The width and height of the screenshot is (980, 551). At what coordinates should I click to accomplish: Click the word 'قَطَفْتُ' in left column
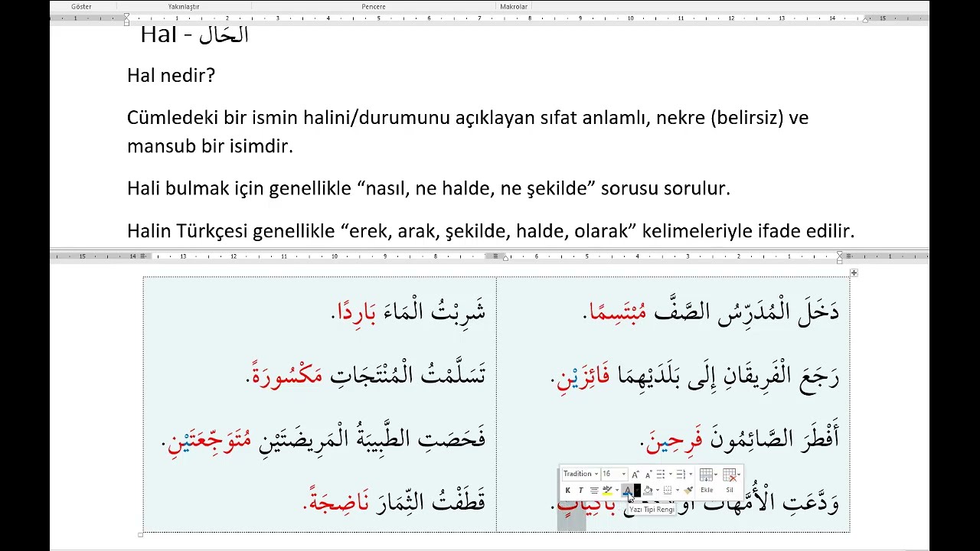459,501
